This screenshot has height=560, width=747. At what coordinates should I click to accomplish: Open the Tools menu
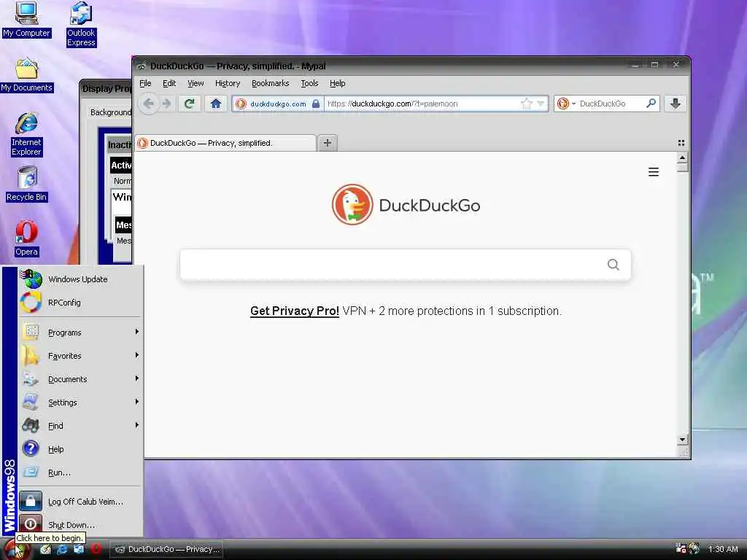pyautogui.click(x=309, y=83)
